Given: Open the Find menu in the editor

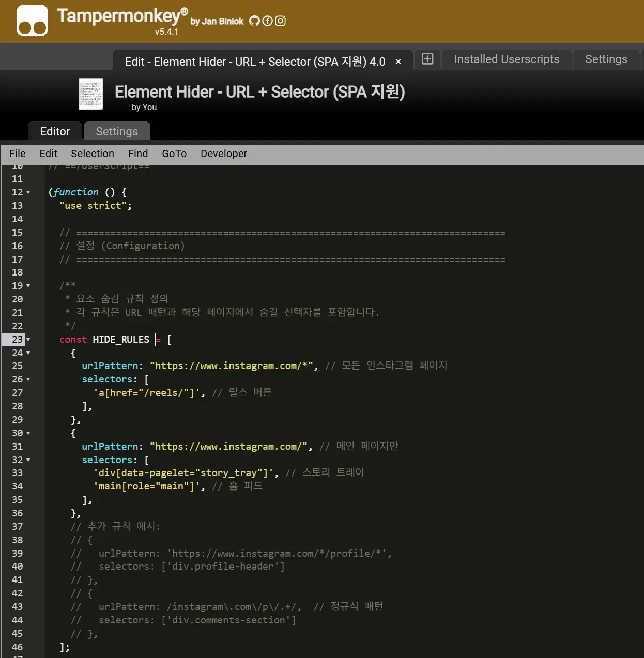Looking at the screenshot, I should tap(138, 154).
